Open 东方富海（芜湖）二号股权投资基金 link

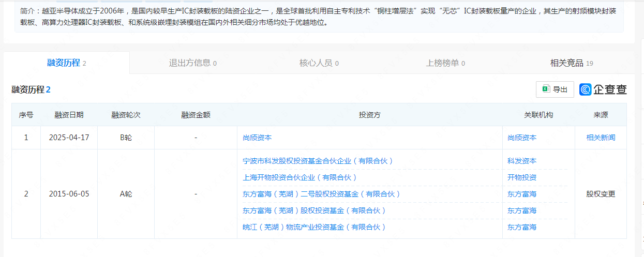tap(322, 194)
